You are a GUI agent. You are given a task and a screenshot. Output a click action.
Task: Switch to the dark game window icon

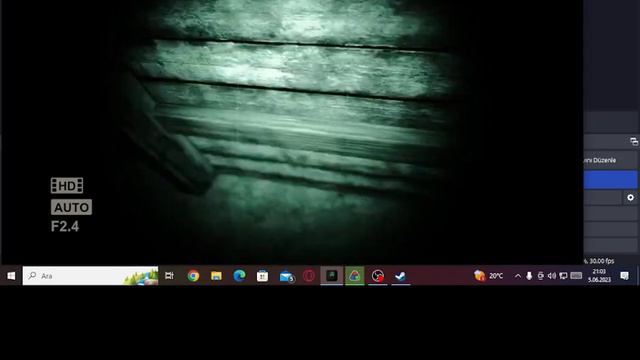coord(331,276)
